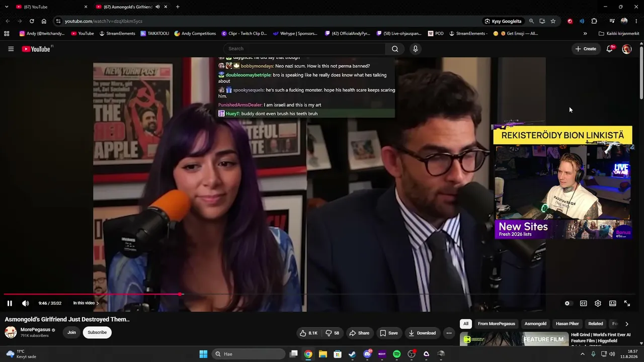View YouTube notifications bell

click(x=610, y=49)
